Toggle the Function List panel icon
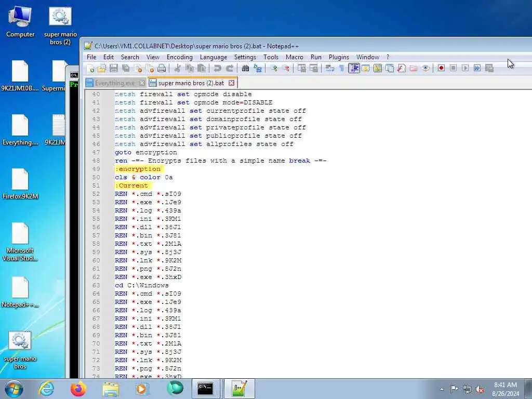The width and height of the screenshot is (532, 399). (x=402, y=68)
